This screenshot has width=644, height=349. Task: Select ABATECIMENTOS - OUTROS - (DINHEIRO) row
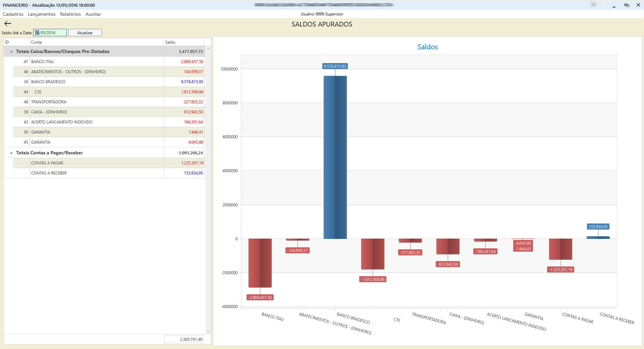click(x=109, y=72)
